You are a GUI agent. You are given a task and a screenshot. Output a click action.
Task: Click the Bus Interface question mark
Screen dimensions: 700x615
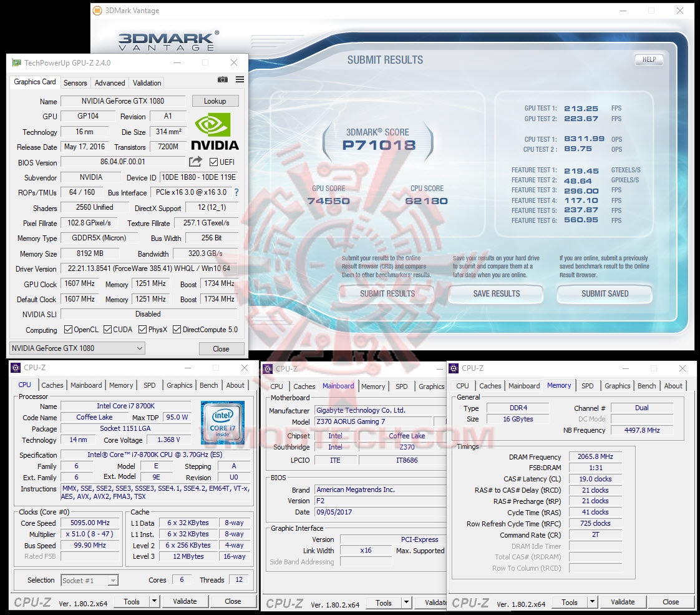(236, 192)
